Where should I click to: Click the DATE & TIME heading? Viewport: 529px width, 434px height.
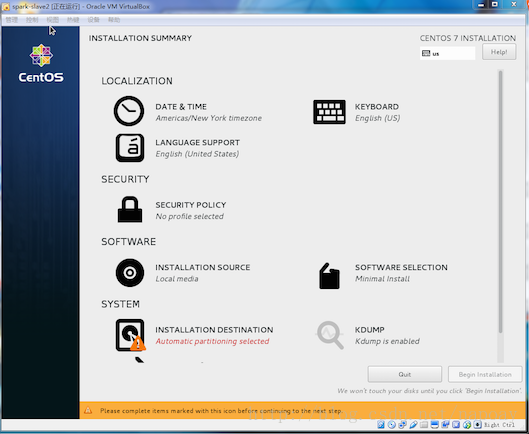(181, 107)
